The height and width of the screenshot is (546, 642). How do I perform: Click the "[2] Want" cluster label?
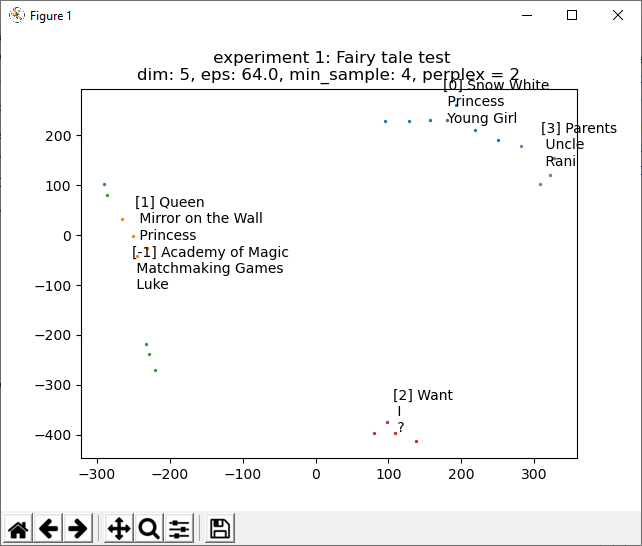click(x=422, y=395)
